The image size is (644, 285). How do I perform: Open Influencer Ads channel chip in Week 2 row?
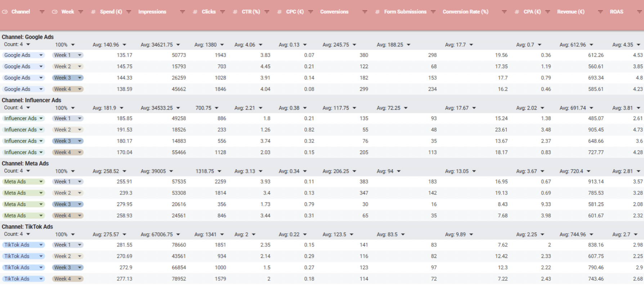pyautogui.click(x=23, y=130)
